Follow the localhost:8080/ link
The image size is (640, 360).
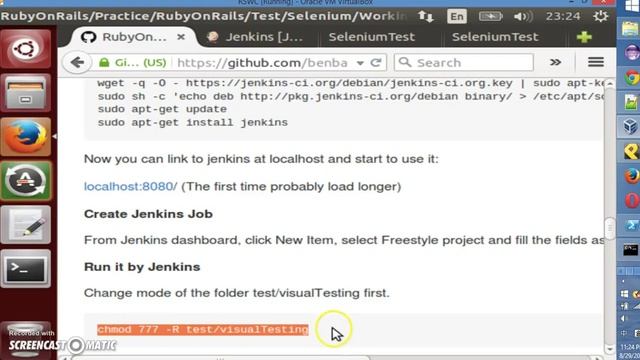[131, 187]
